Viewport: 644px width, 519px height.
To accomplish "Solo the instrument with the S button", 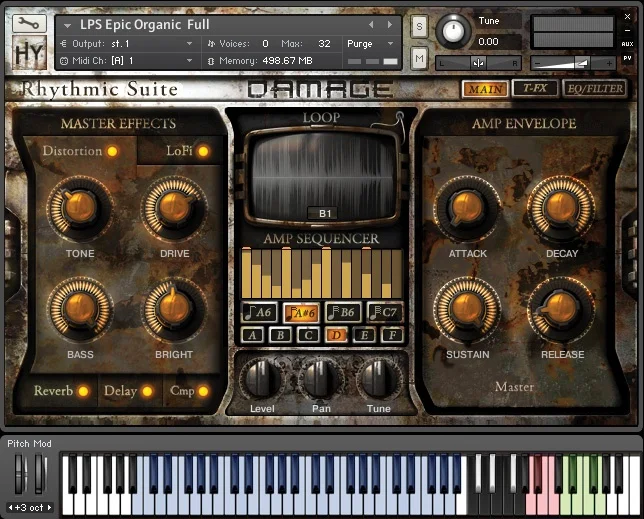I will pyautogui.click(x=419, y=26).
